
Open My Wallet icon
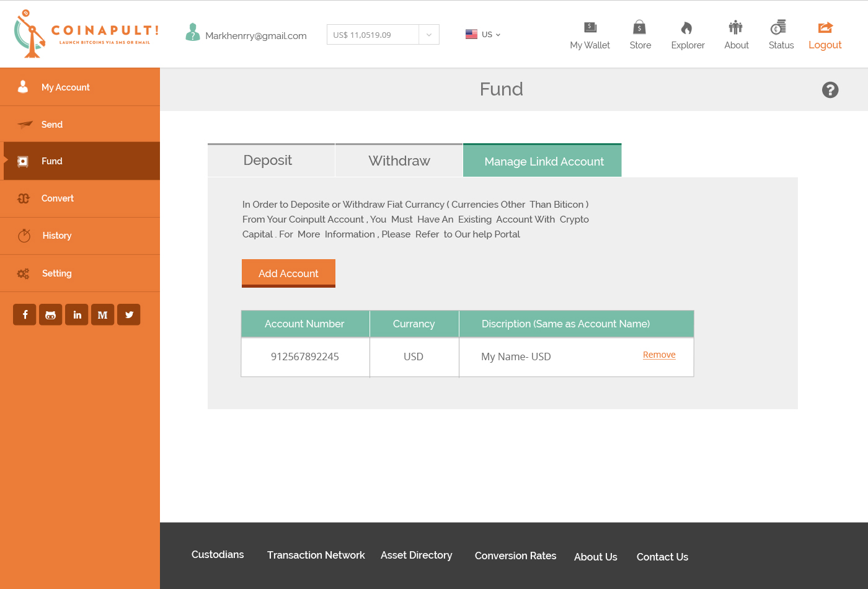click(590, 27)
